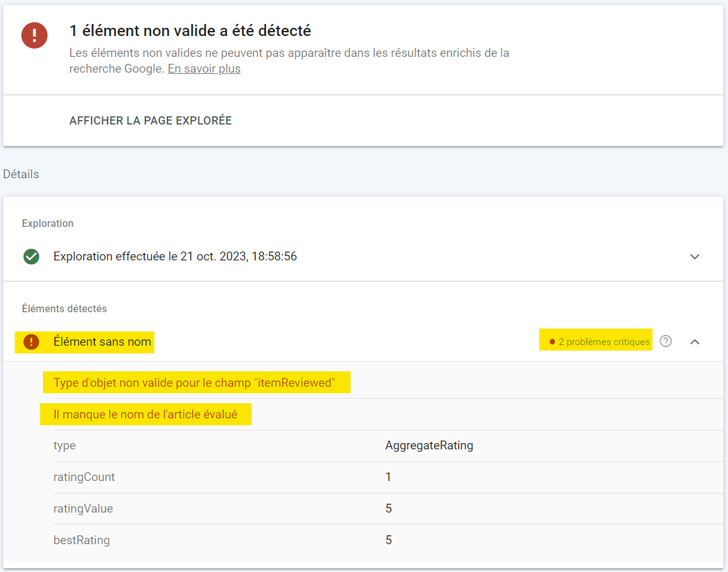Open the question mark help icon
Image resolution: width=728 pixels, height=572 pixels.
(x=665, y=341)
